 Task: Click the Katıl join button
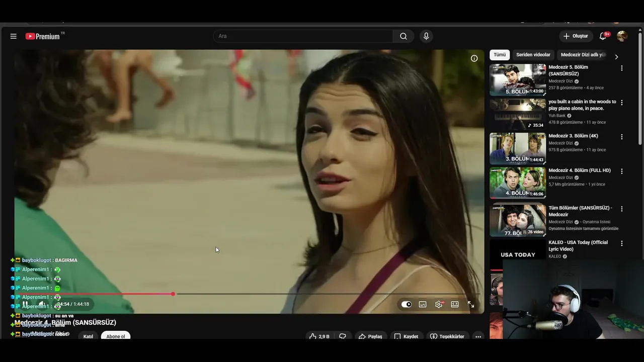tap(88, 336)
